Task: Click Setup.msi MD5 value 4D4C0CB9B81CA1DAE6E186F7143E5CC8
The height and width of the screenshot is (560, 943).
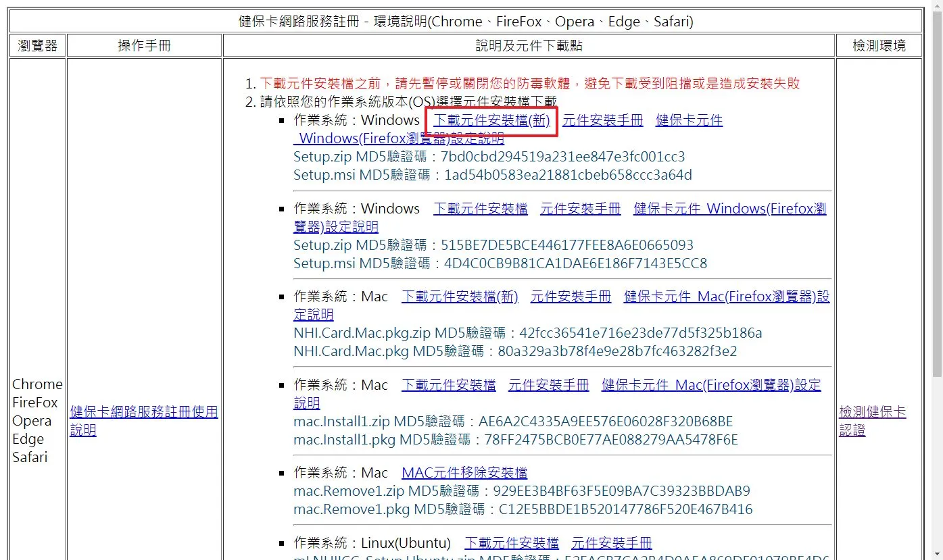Action: coord(575,263)
